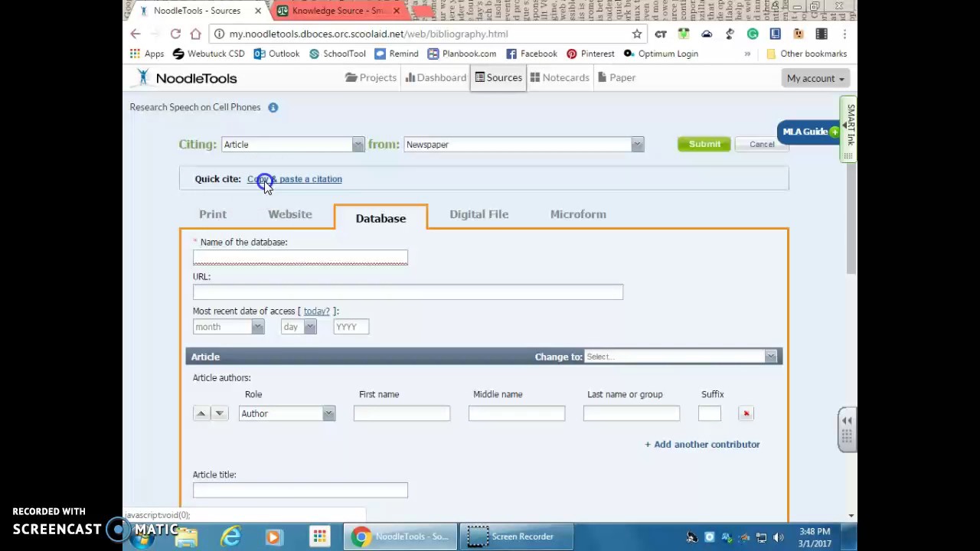
Task: Open the Other bookmarks folder
Action: (x=806, y=54)
